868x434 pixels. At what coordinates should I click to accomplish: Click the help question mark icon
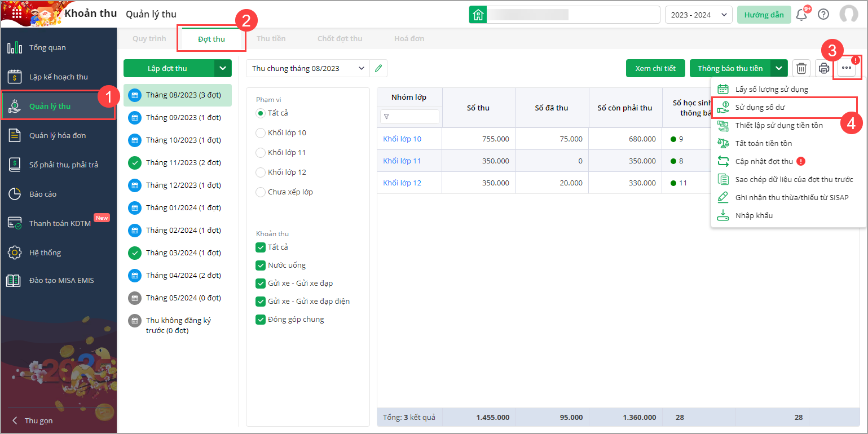click(x=823, y=15)
